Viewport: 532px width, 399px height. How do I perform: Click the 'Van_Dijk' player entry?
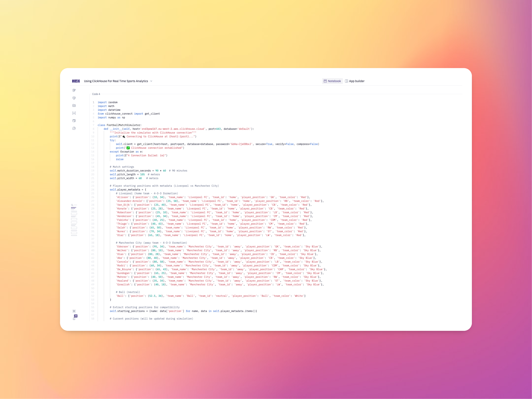[x=214, y=205]
